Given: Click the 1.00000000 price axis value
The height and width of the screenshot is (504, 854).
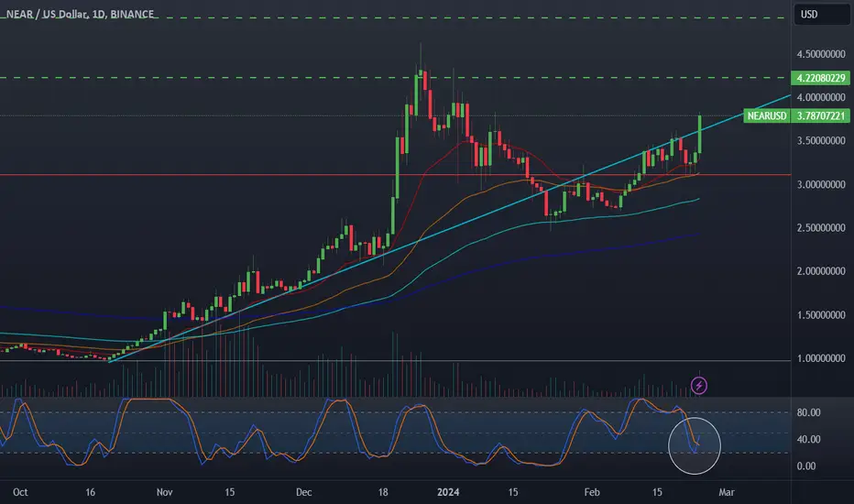Looking at the screenshot, I should pos(821,358).
